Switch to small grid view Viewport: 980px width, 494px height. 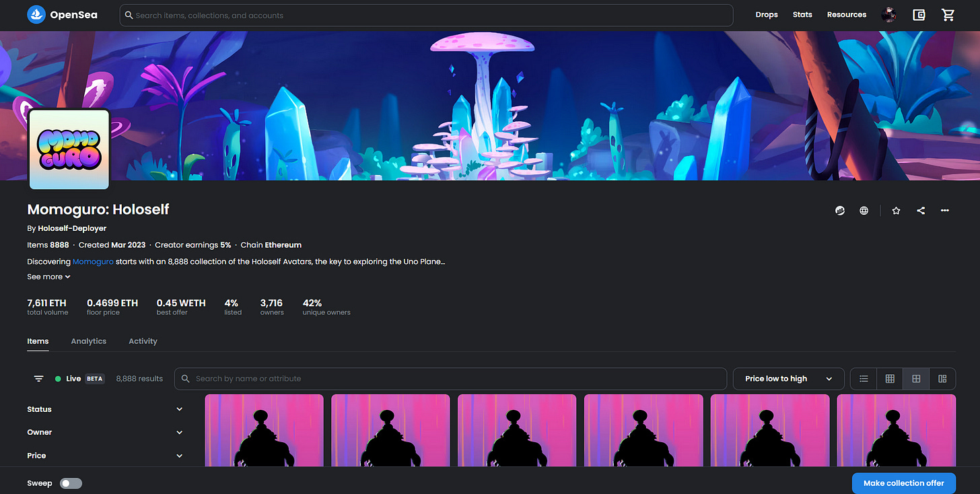pyautogui.click(x=890, y=379)
